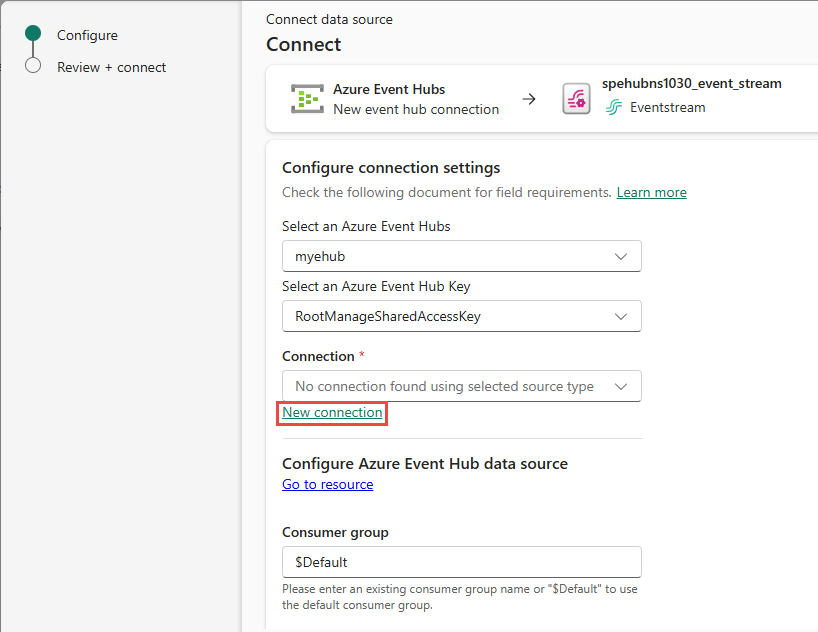The height and width of the screenshot is (632, 818).
Task: Select the Review + connect step circle
Action: click(33, 66)
